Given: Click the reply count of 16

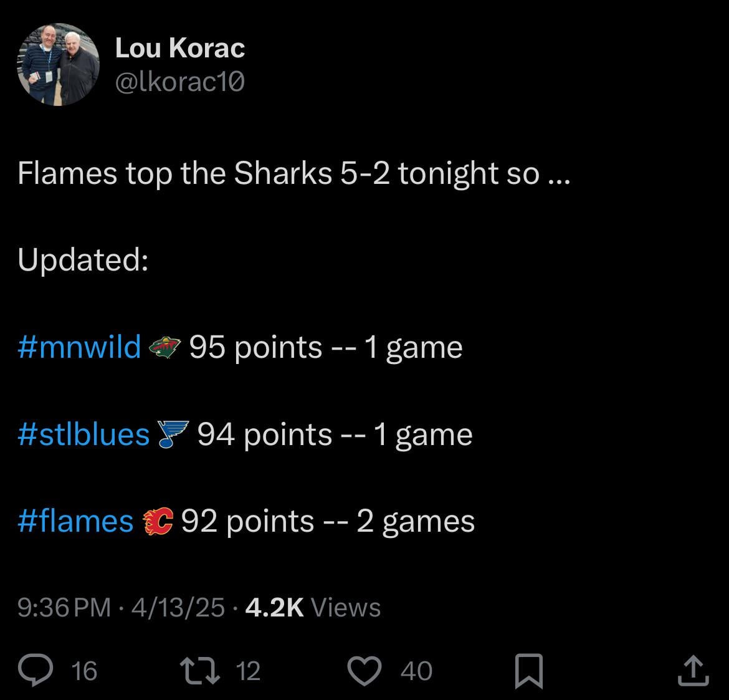Looking at the screenshot, I should [84, 671].
